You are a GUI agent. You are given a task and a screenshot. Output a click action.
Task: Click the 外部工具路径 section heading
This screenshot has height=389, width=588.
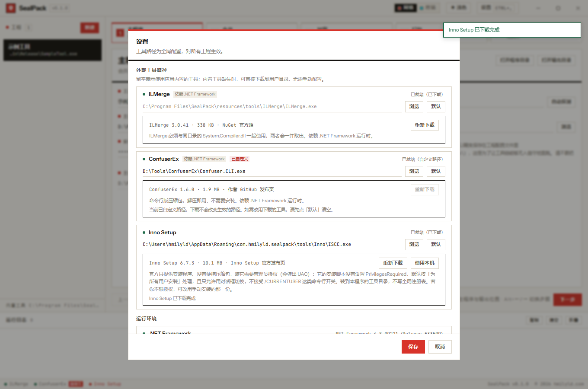pos(151,70)
